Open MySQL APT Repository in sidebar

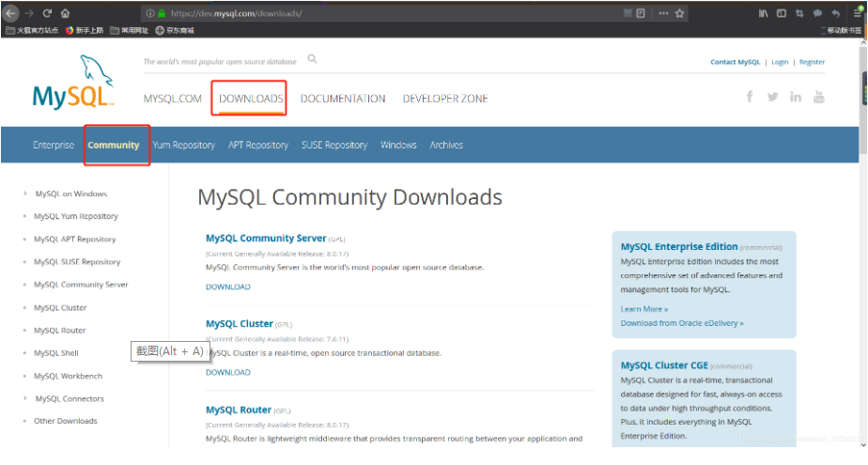tap(75, 240)
